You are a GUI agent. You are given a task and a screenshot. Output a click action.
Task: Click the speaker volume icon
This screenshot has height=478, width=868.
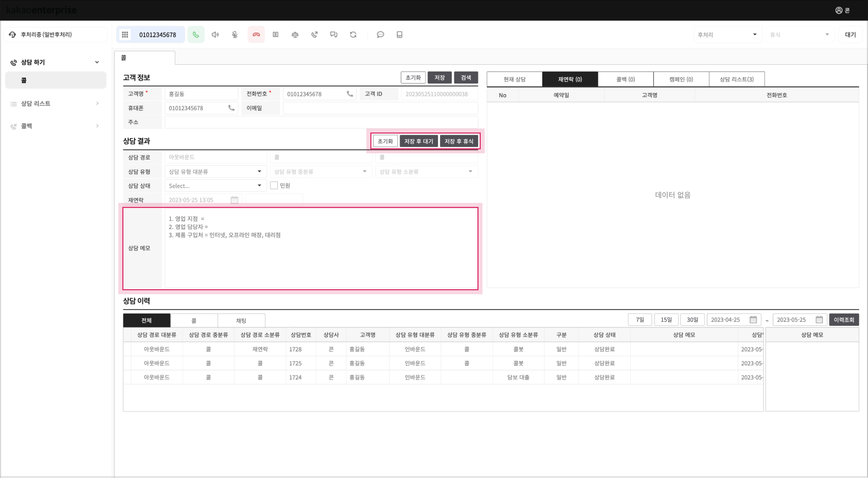click(215, 34)
